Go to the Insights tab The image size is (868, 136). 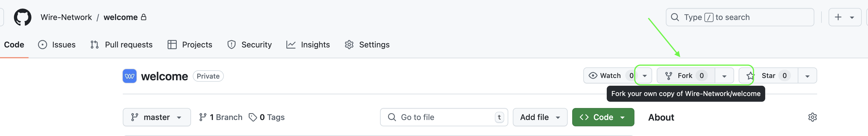tap(308, 45)
